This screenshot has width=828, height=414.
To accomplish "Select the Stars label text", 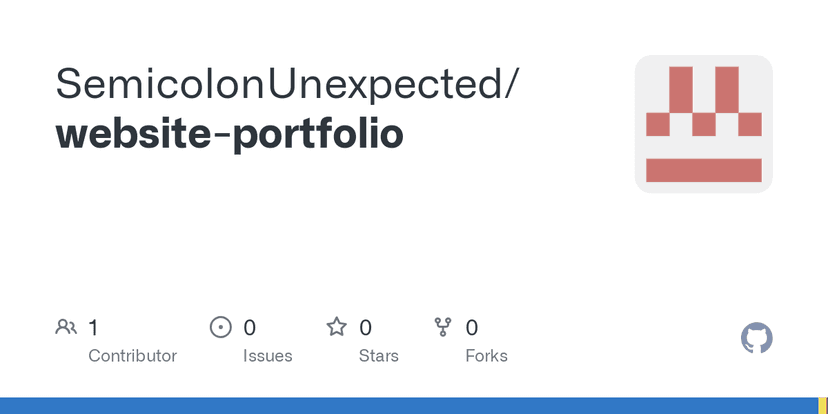I will 379,356.
